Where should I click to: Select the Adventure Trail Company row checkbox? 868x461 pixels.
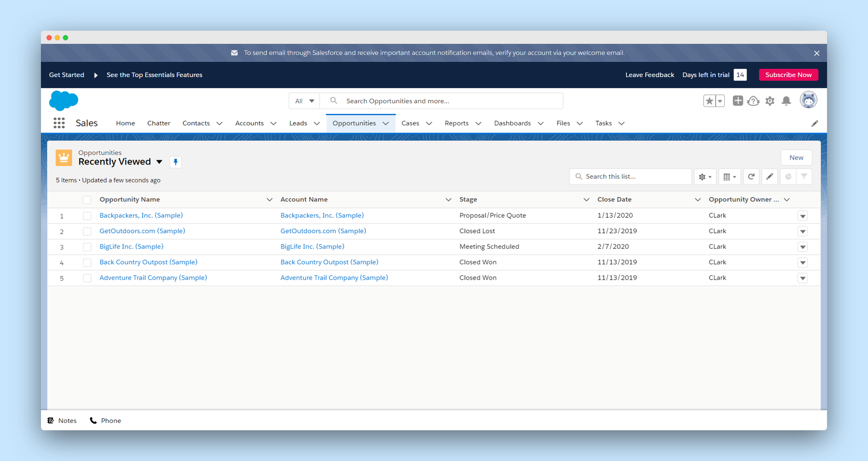(x=87, y=278)
